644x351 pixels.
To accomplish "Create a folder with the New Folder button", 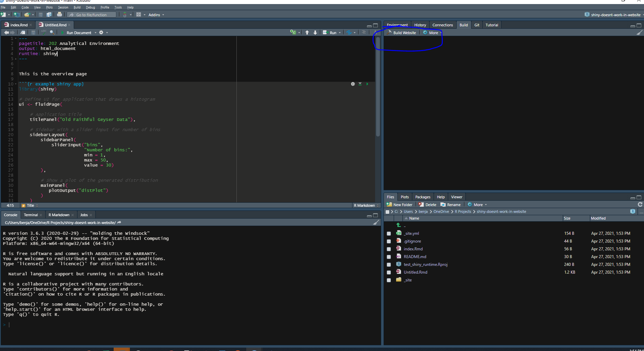I will pyautogui.click(x=399, y=204).
